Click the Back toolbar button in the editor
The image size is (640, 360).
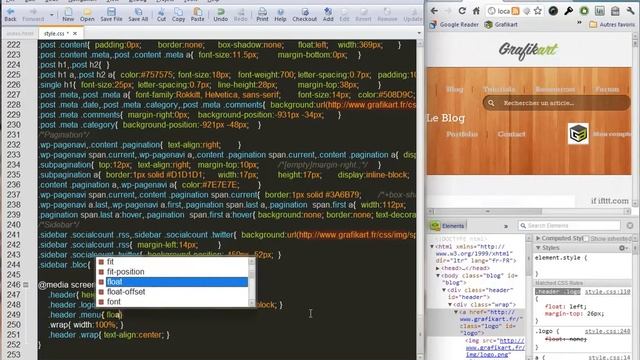coord(10,15)
